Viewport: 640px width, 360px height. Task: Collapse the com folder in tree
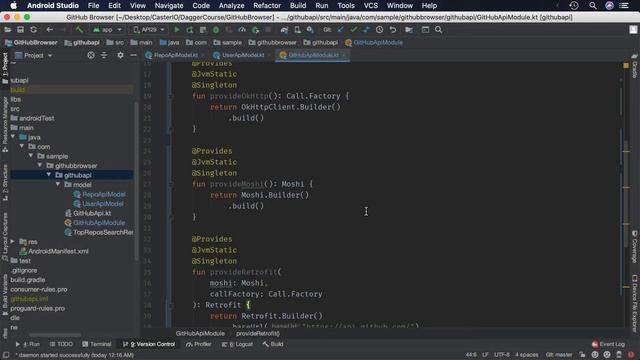[x=22, y=147]
